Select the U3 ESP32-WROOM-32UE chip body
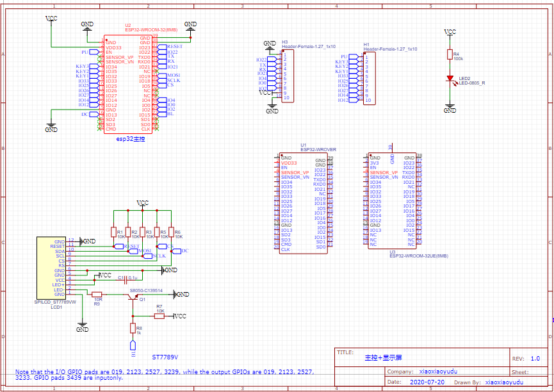Screen dimensions: 554x392 (x=392, y=200)
